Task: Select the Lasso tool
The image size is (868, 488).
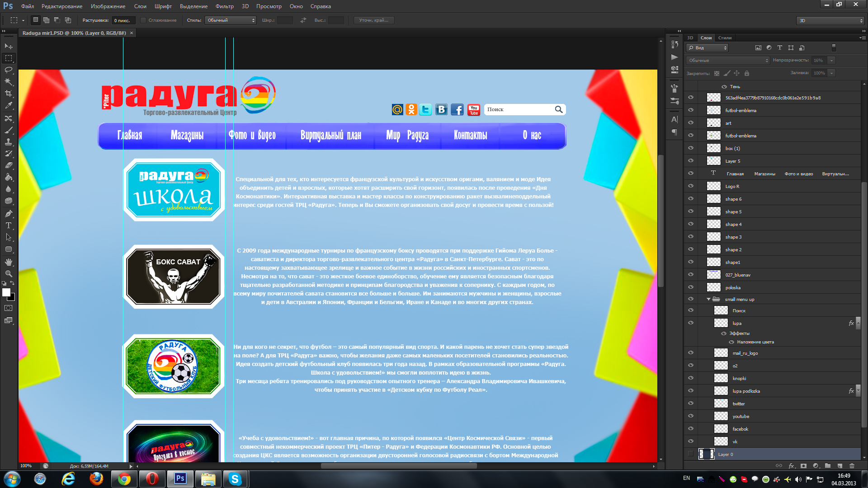Action: [x=9, y=70]
